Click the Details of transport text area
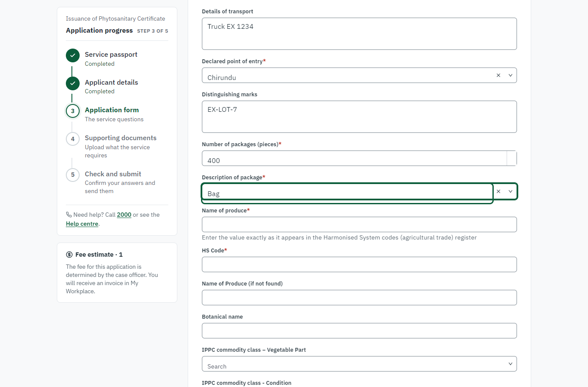This screenshot has width=588, height=387. [359, 34]
